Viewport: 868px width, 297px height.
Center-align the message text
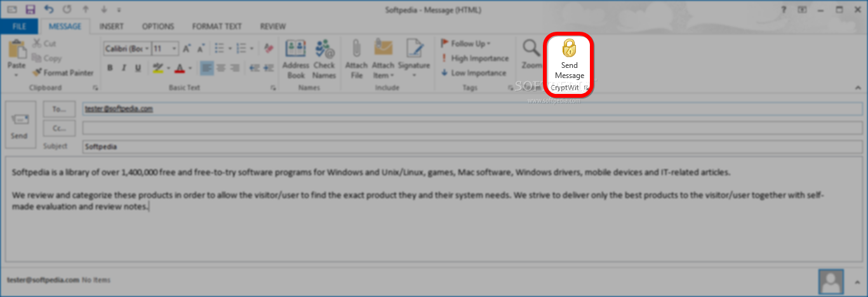(x=221, y=67)
